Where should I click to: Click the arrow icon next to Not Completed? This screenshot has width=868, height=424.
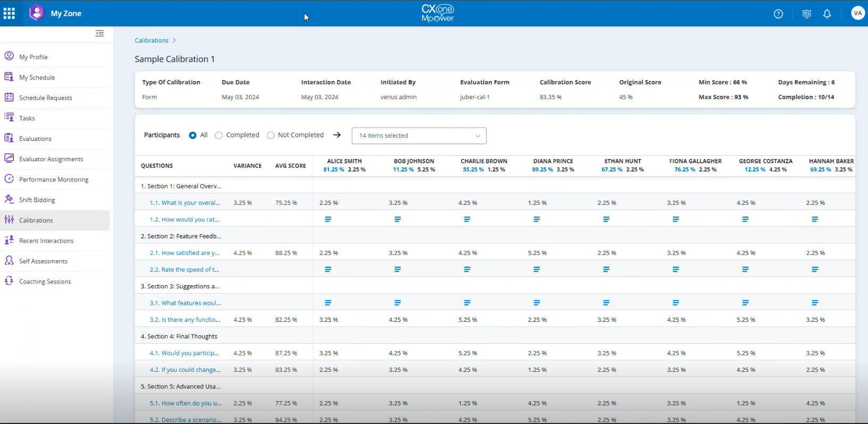click(x=337, y=135)
